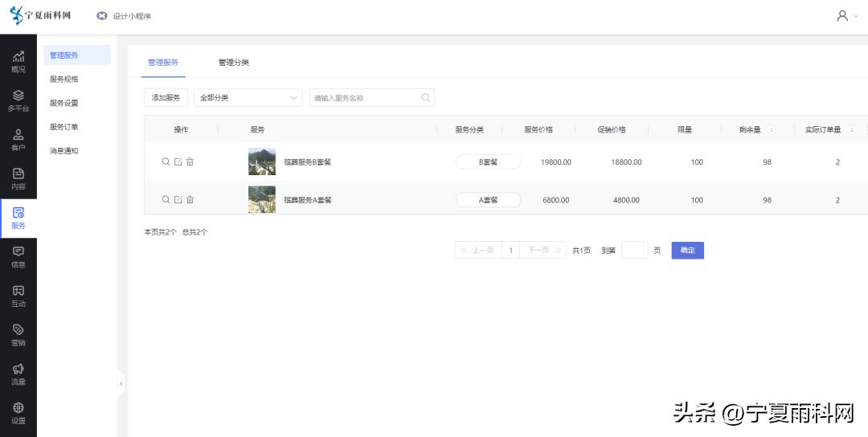Click the 促销价格 column header
This screenshot has height=437, width=868.
(x=611, y=130)
